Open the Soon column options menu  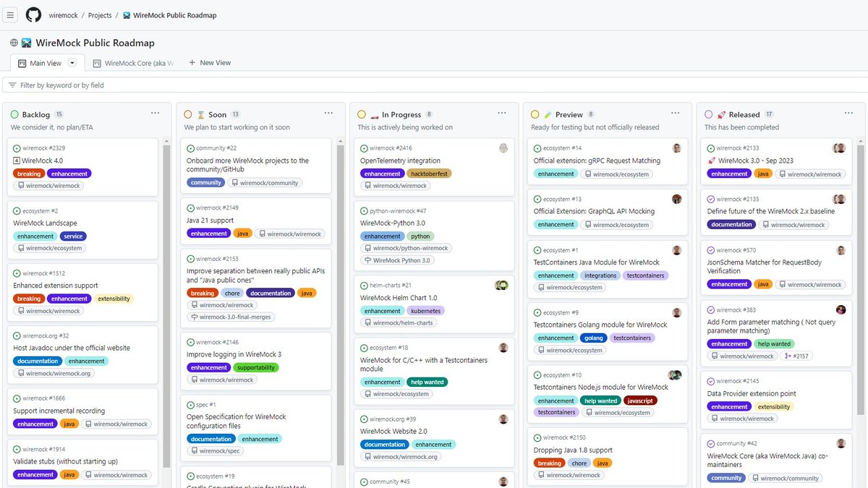(x=328, y=114)
